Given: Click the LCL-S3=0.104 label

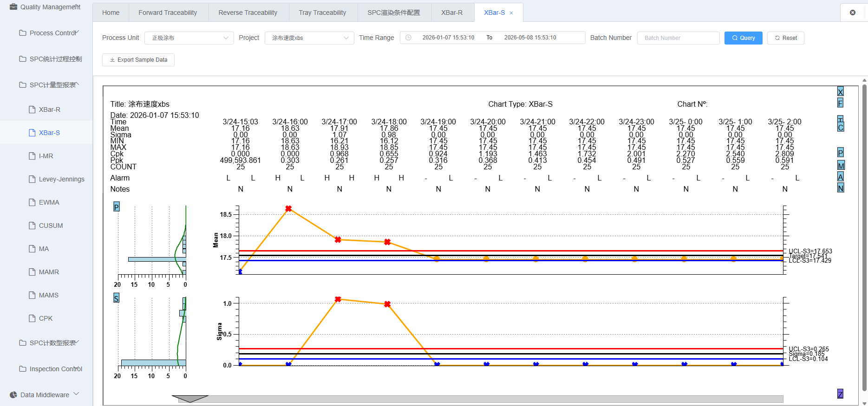Looking at the screenshot, I should coord(808,359).
